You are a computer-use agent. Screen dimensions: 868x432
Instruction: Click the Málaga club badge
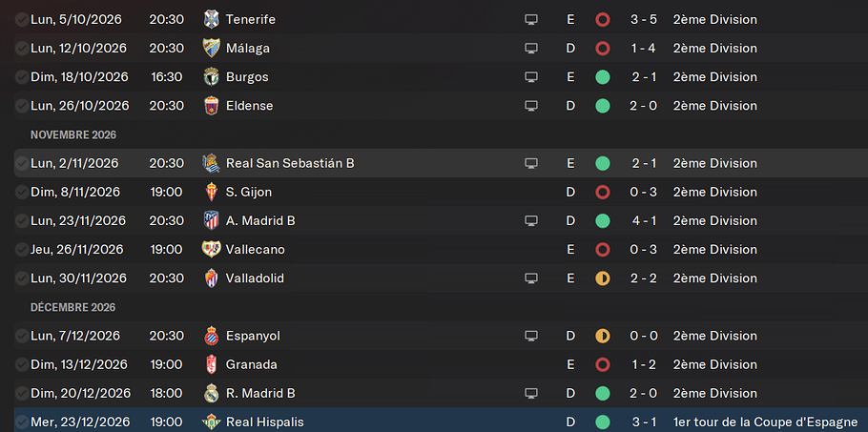point(212,48)
